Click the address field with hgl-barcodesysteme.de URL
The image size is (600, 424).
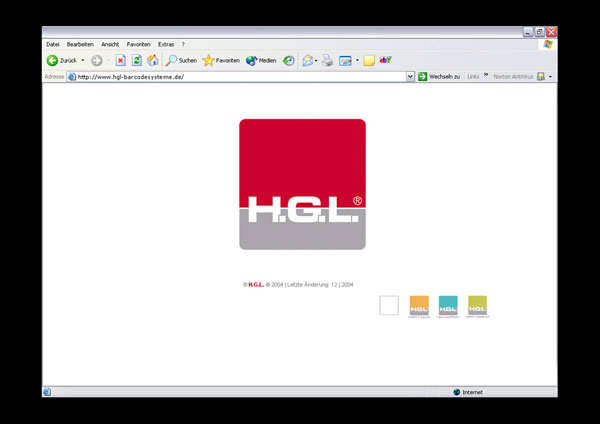tap(240, 77)
